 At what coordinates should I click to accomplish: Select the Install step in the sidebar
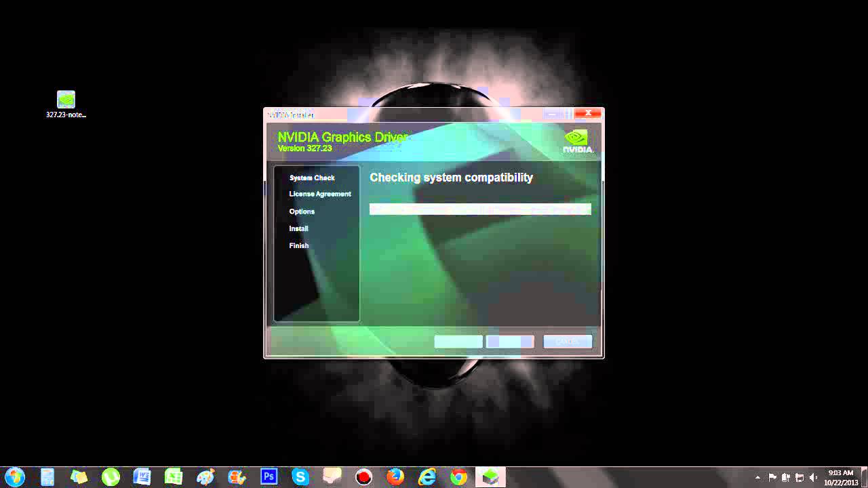tap(298, 228)
